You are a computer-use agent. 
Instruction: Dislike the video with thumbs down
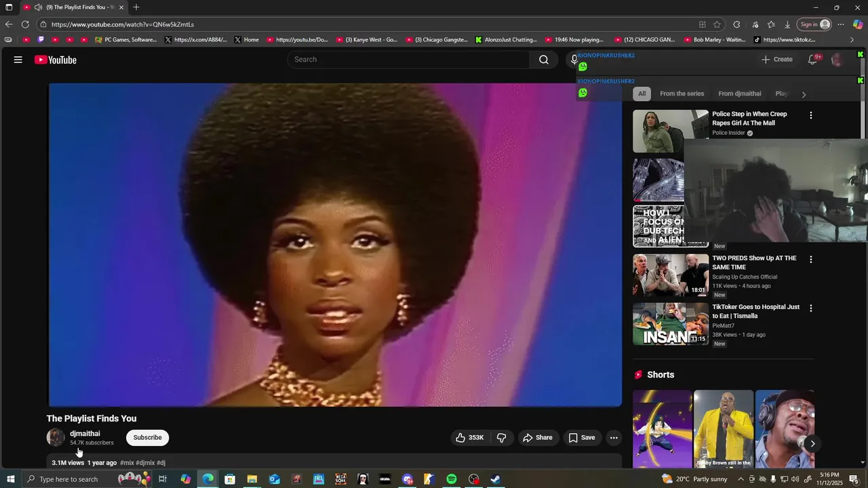coord(502,438)
